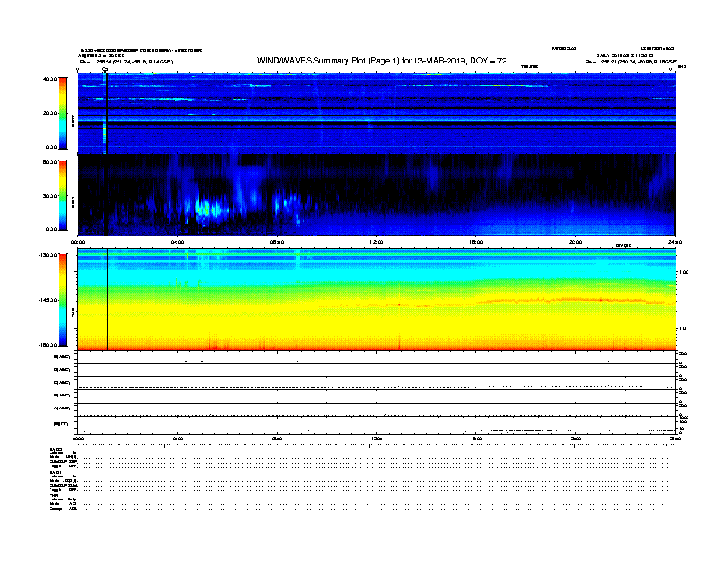Select the -130.00 label on TNR color scale

click(49, 255)
